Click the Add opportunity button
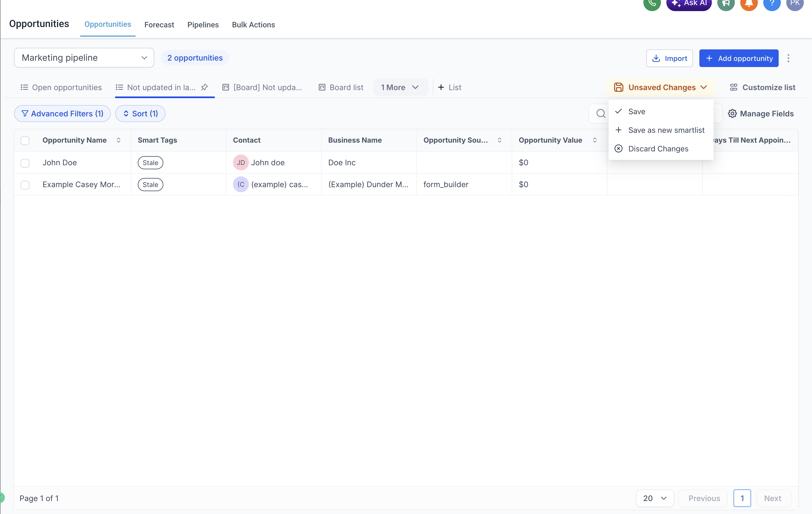 [738, 58]
